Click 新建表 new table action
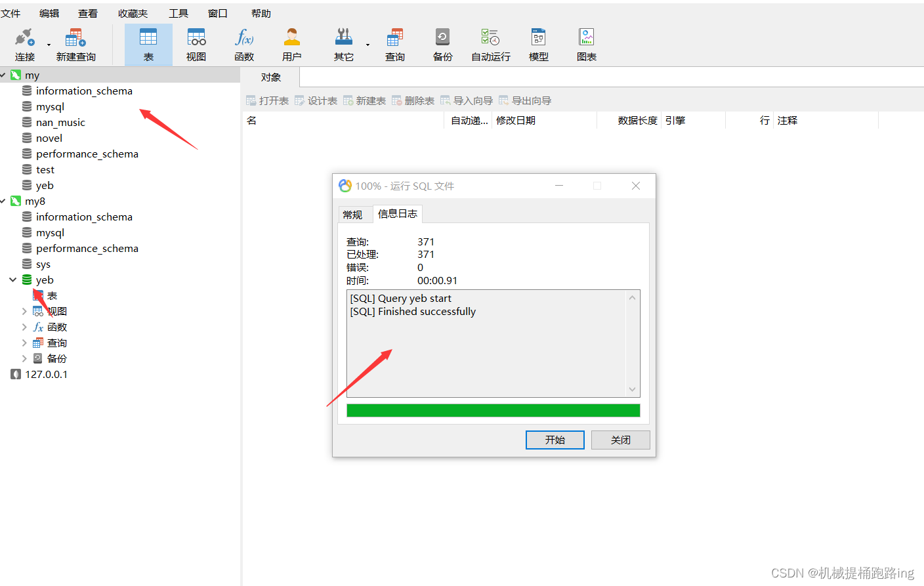This screenshot has width=924, height=586. point(365,100)
